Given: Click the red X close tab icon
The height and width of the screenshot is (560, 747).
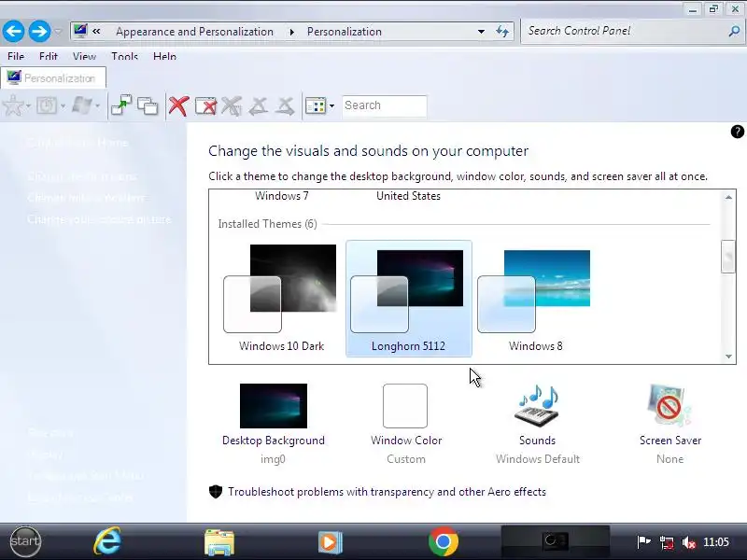Looking at the screenshot, I should pyautogui.click(x=178, y=105).
